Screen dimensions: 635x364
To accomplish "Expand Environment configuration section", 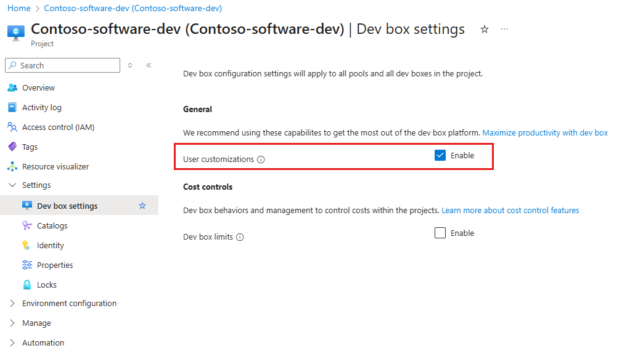I will click(x=12, y=303).
